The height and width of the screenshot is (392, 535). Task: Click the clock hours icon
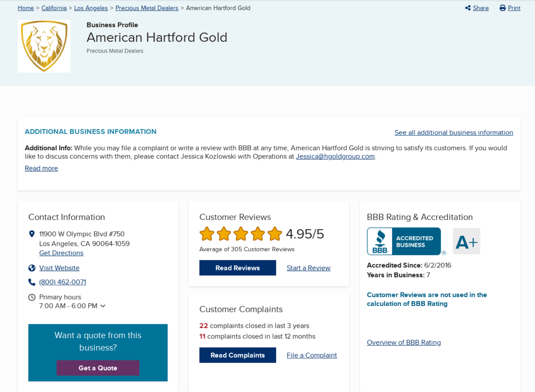(32, 297)
